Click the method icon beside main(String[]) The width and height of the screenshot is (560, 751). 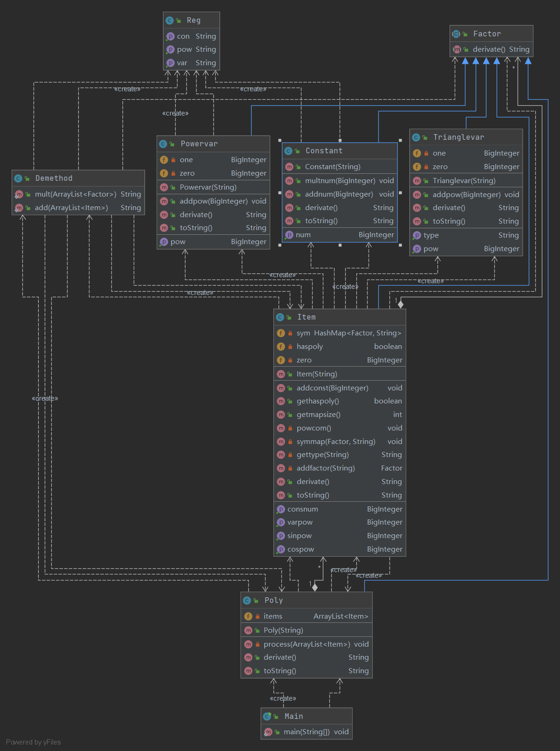point(268,732)
